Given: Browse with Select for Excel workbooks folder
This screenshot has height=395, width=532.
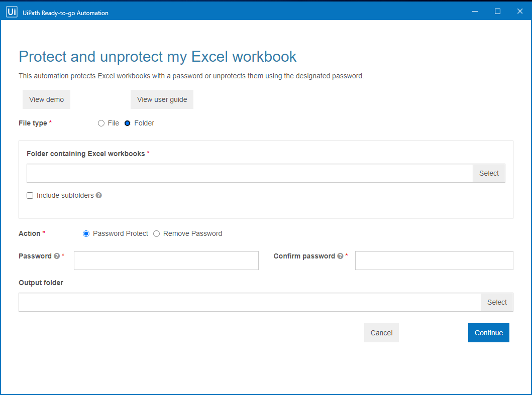Looking at the screenshot, I should tap(489, 173).
